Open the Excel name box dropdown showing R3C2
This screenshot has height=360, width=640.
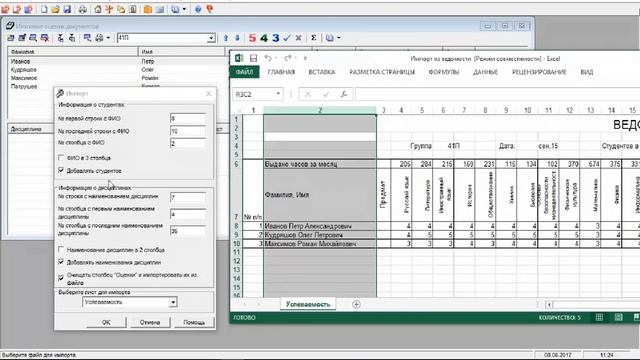[278, 94]
